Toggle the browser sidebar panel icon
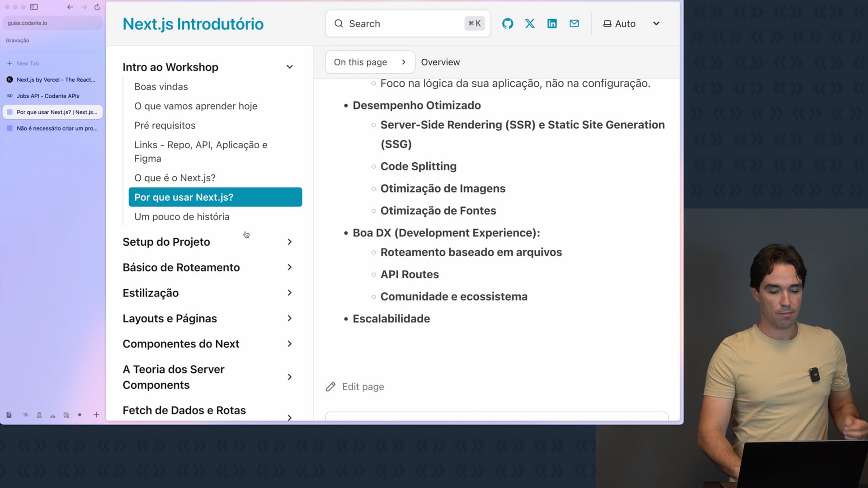The height and width of the screenshot is (488, 868). 34,7
